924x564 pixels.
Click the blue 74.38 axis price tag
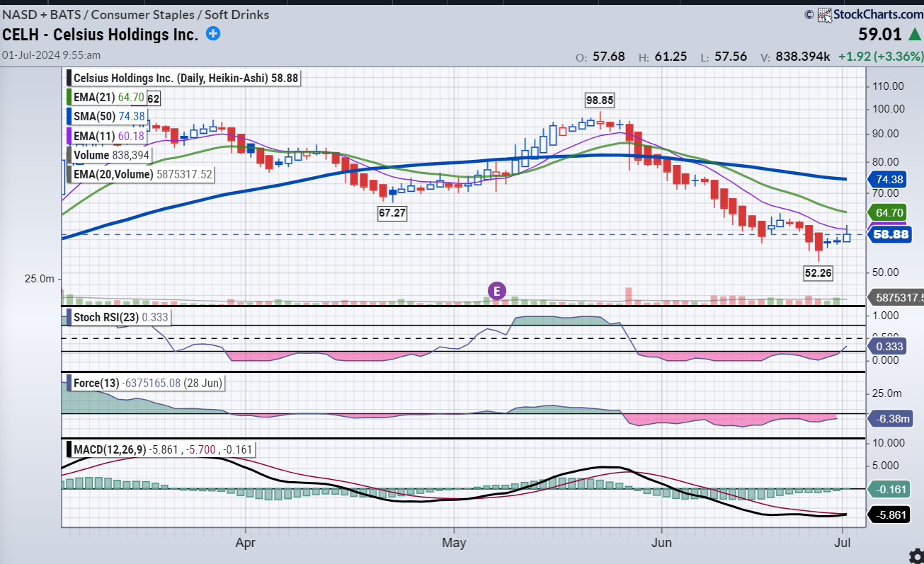tap(888, 179)
